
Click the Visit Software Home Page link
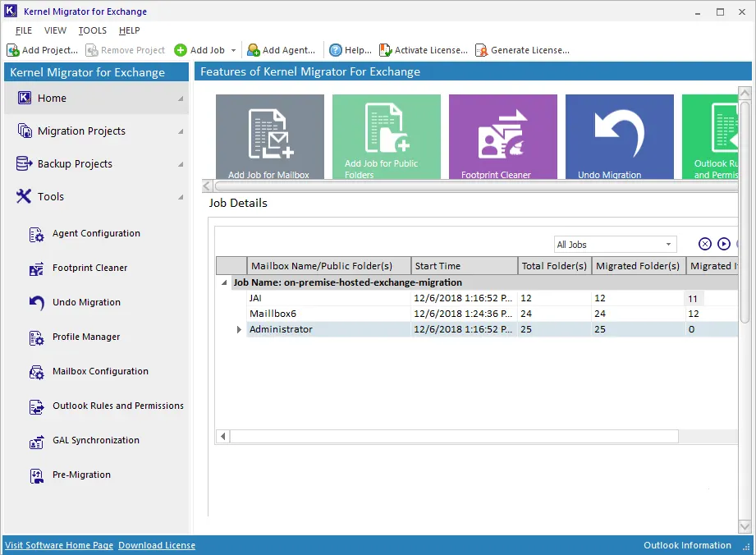click(59, 545)
